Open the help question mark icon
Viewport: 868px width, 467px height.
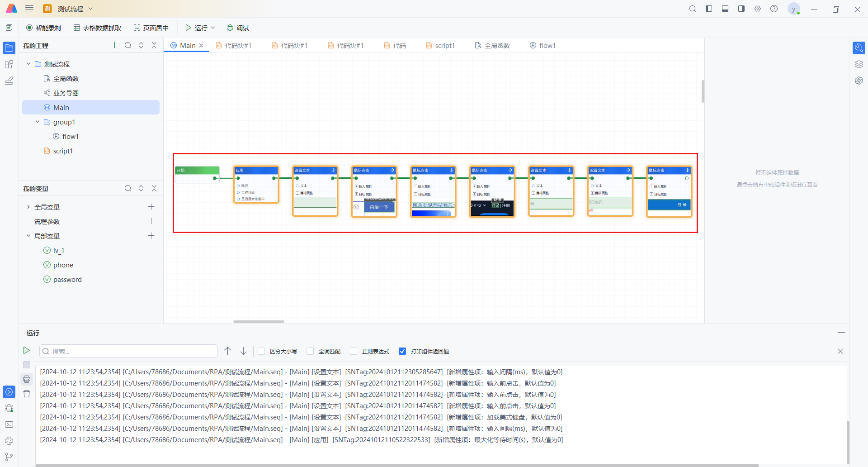click(774, 9)
